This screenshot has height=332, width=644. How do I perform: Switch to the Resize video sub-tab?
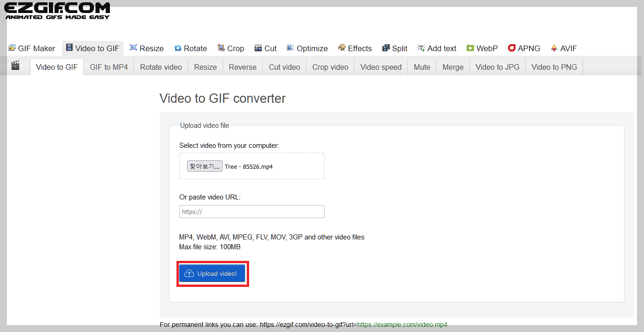[205, 67]
